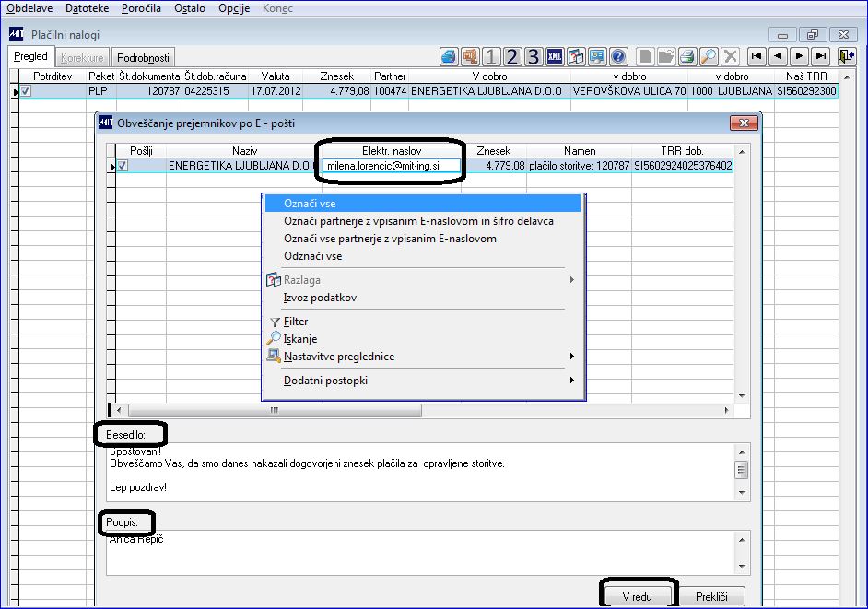
Task: Expand Dodatni postopki submenu arrow
Action: pyautogui.click(x=572, y=380)
